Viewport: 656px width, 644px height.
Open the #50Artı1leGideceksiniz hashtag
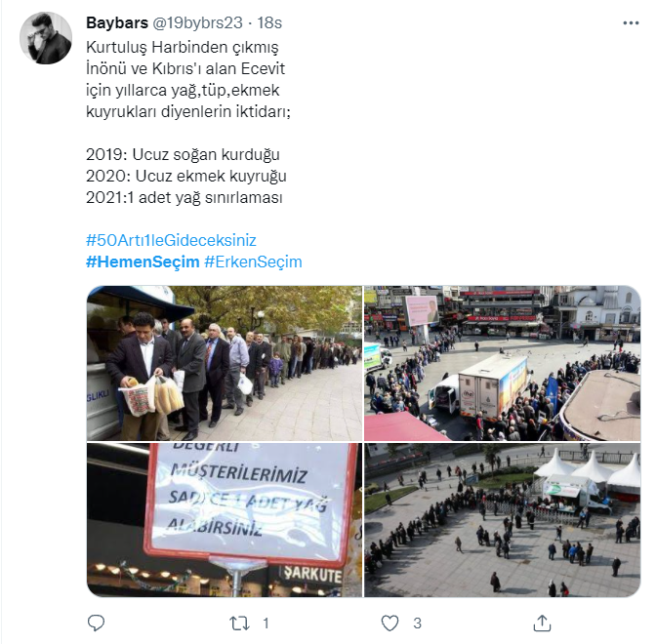[x=171, y=240]
